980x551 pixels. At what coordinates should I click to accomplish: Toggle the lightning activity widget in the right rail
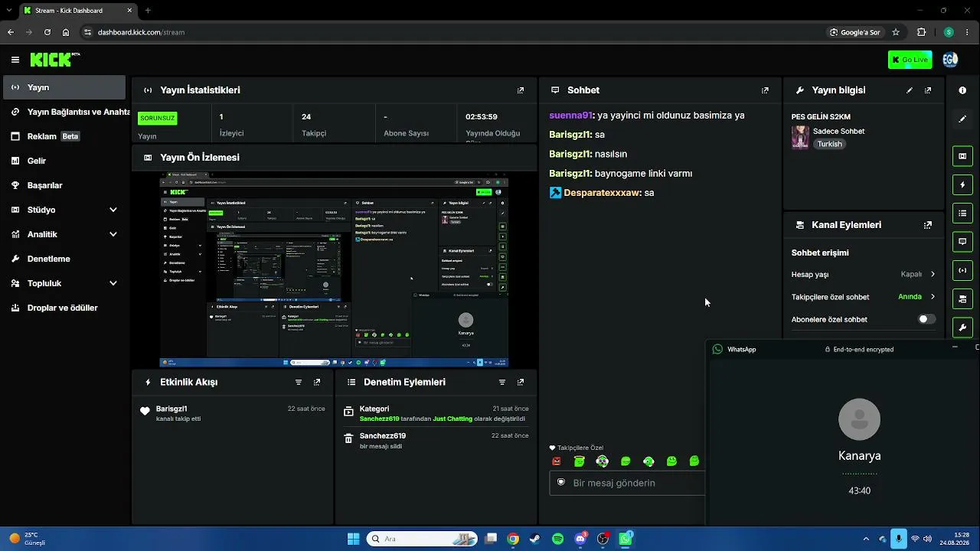962,184
